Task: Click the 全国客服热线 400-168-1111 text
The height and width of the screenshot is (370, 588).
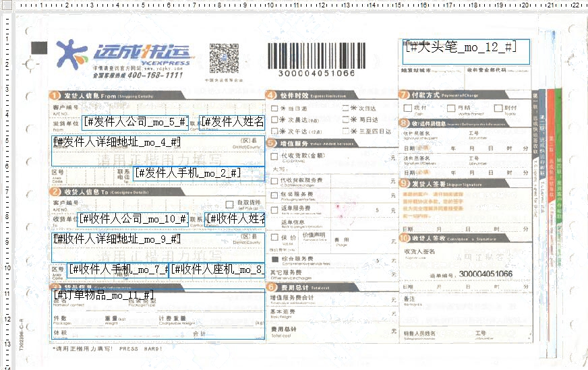Action: click(138, 75)
